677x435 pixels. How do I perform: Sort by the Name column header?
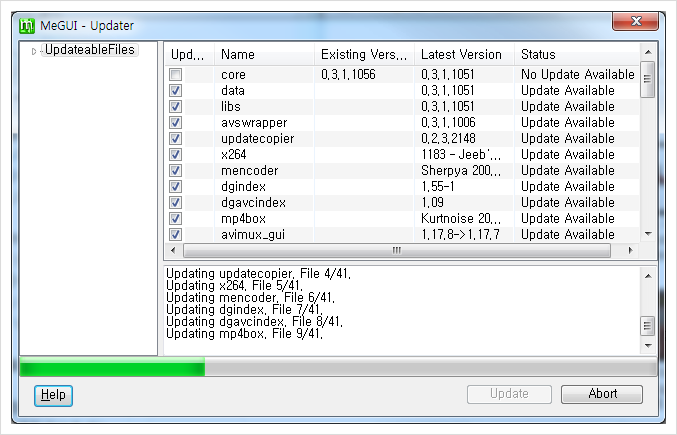click(x=264, y=54)
